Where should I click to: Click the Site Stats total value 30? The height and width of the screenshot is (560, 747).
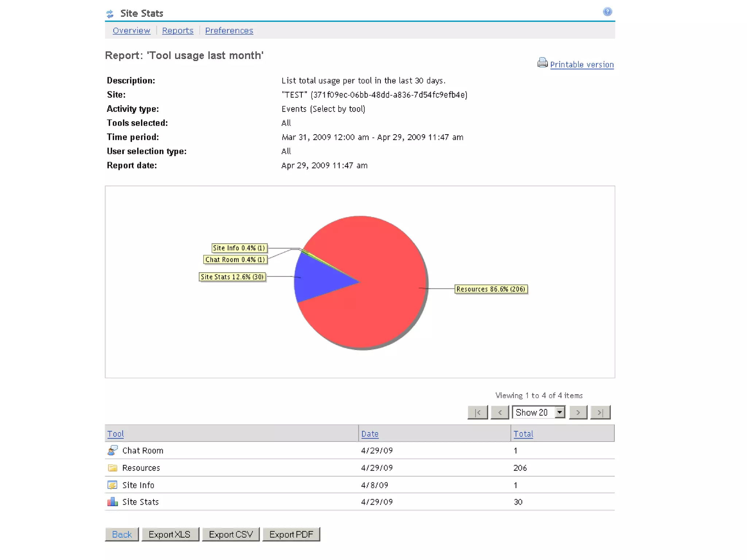click(x=518, y=502)
